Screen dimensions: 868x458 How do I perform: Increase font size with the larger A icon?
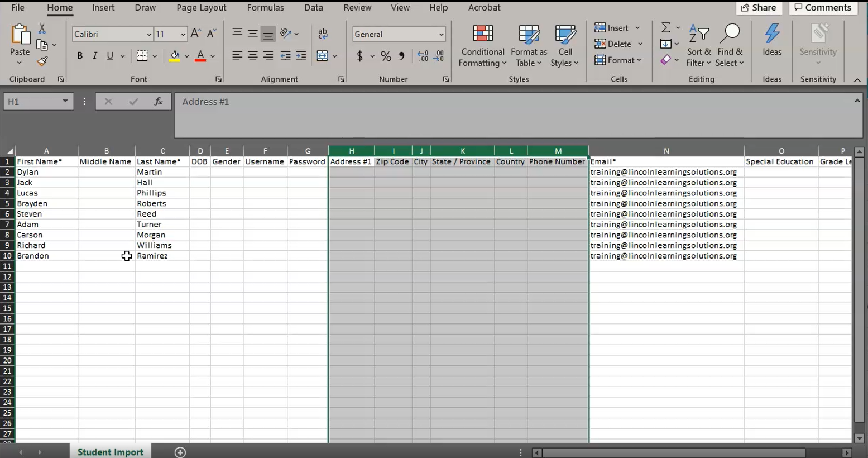(x=195, y=34)
